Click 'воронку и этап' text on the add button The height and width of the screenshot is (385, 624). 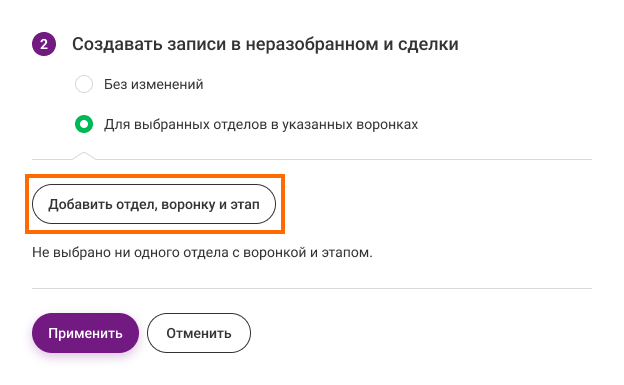pyautogui.click(x=210, y=204)
